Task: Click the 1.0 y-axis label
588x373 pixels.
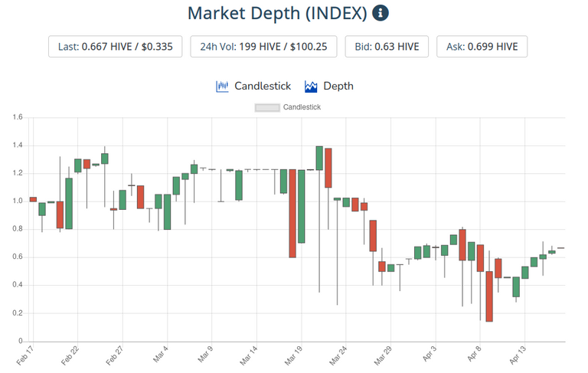Action: (x=18, y=201)
